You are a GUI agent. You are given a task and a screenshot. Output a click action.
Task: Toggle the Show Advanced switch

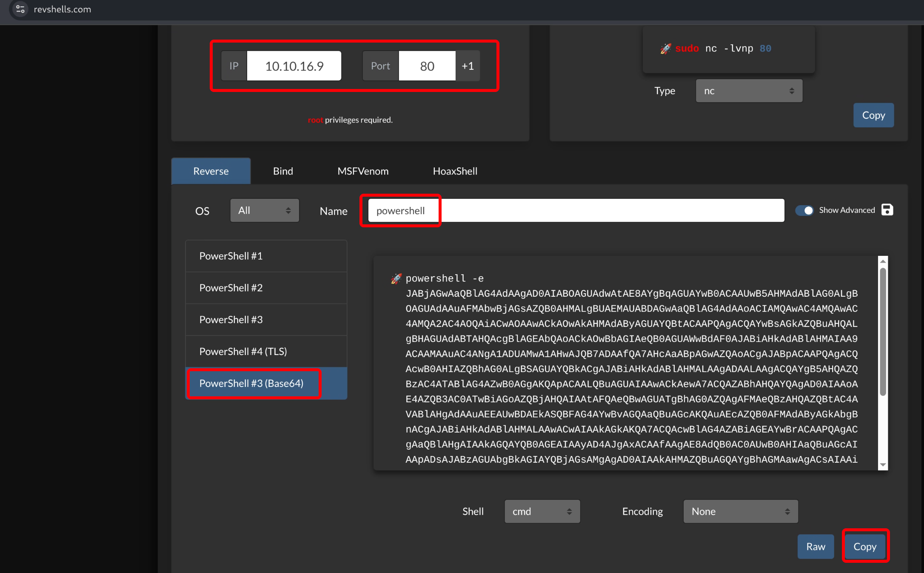804,210
